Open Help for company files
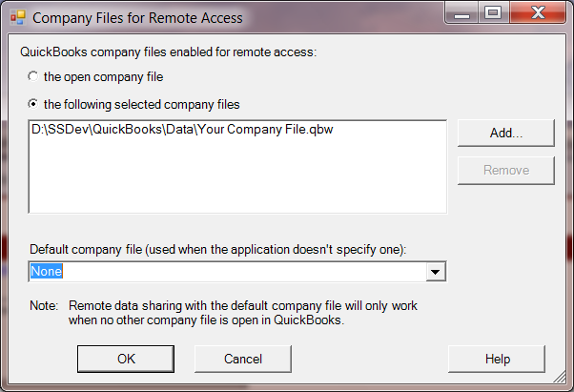The width and height of the screenshot is (574, 392). pyautogui.click(x=497, y=359)
